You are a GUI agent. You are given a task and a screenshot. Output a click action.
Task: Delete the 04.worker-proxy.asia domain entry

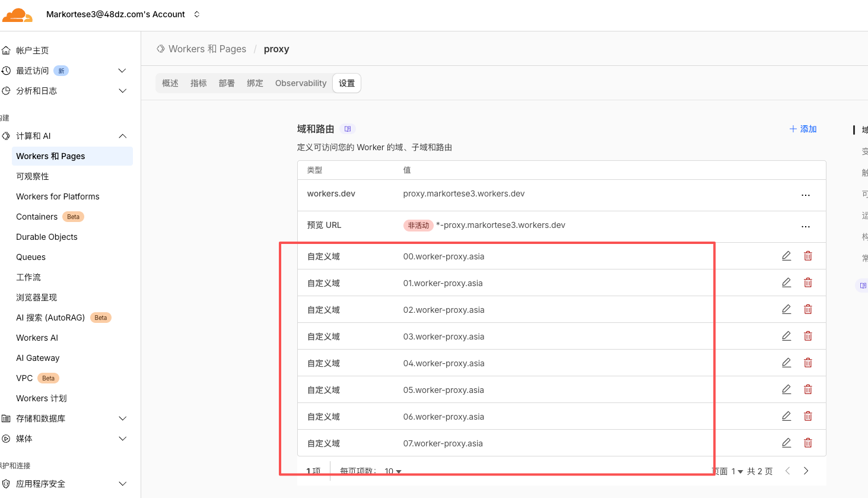[x=807, y=363]
